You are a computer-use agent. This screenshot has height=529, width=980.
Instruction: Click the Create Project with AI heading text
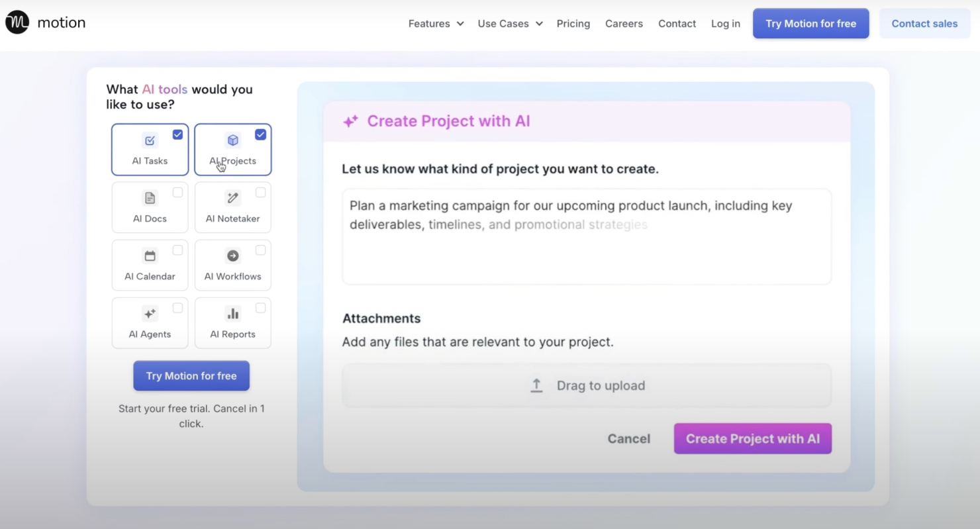449,121
